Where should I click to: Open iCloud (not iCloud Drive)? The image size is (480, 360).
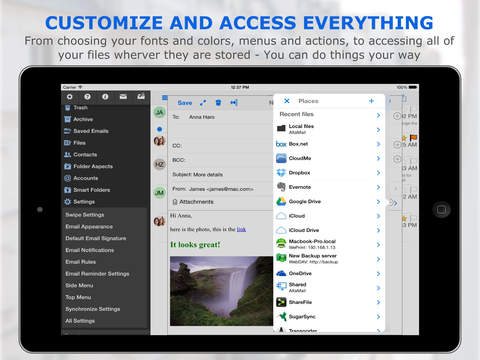pos(329,216)
